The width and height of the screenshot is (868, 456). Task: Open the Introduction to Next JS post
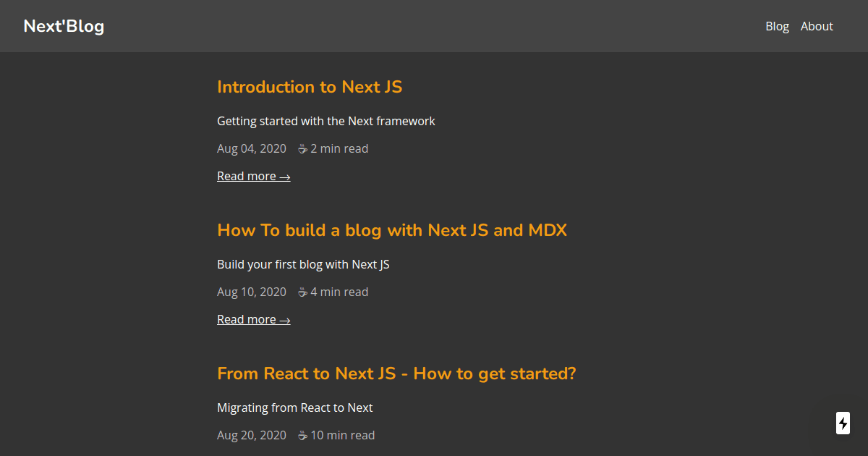point(310,87)
